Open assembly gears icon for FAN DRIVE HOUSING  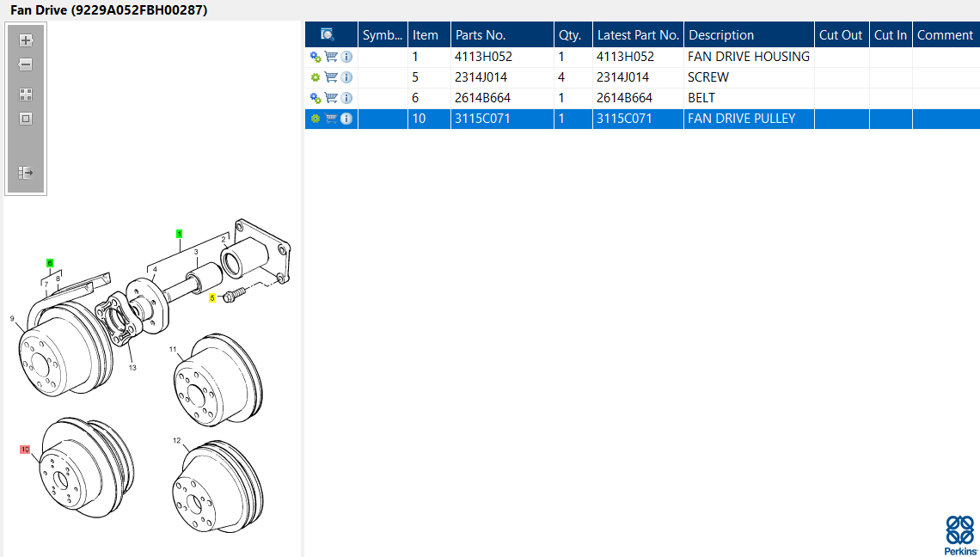(315, 57)
